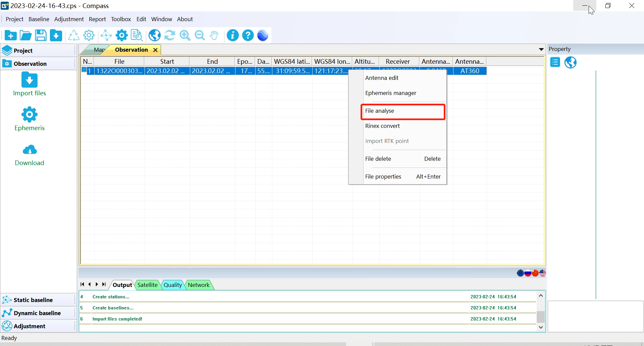Click the new project folder icon

pyautogui.click(x=11, y=35)
